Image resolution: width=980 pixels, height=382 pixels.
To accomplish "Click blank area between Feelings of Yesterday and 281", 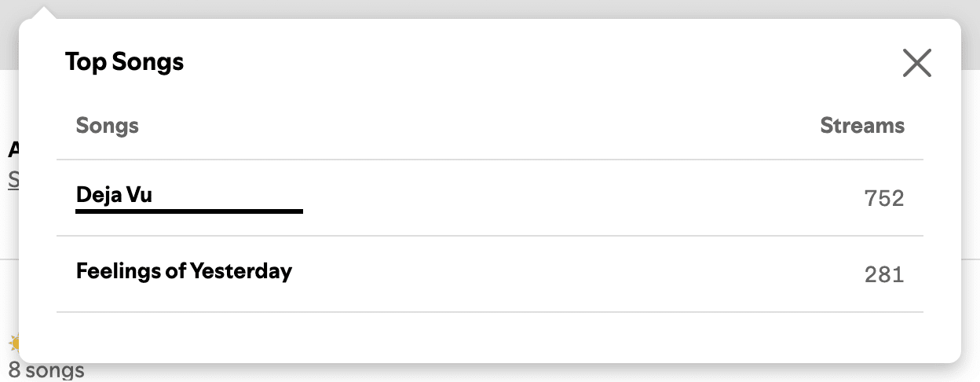I will pos(577,274).
